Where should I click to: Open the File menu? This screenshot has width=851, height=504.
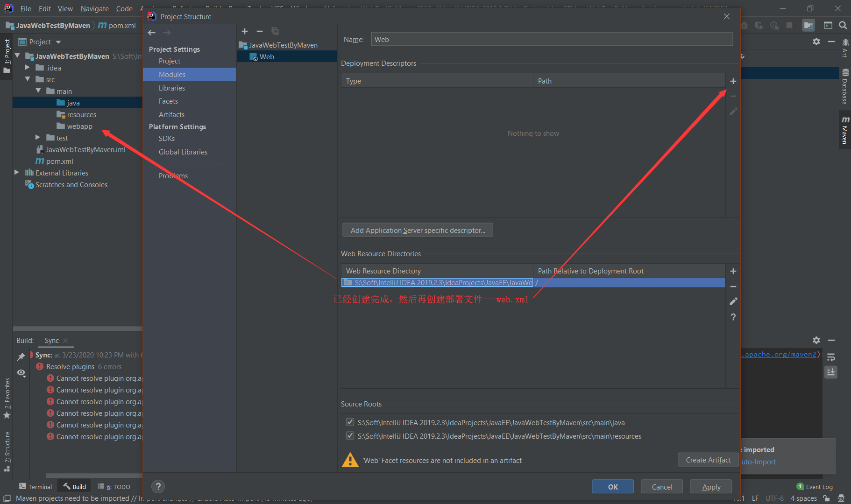pos(26,9)
